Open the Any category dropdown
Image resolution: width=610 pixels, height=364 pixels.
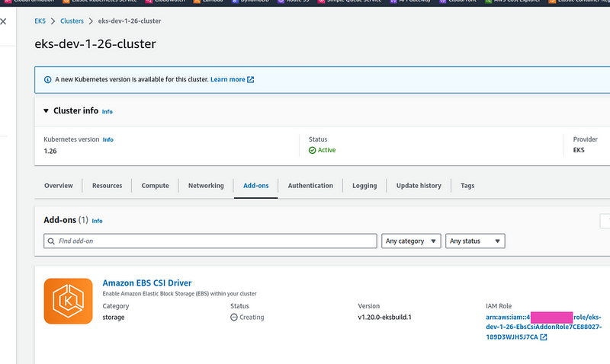pyautogui.click(x=411, y=241)
